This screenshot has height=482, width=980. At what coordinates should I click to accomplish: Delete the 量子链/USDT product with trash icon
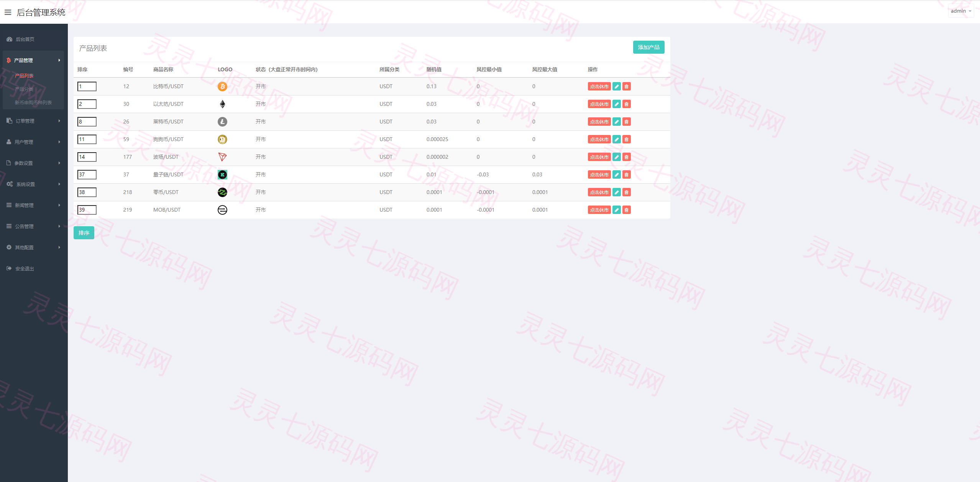point(626,174)
